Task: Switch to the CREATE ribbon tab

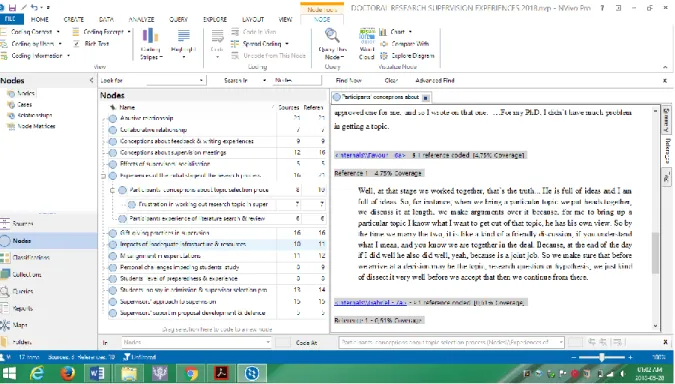Action: [x=74, y=19]
